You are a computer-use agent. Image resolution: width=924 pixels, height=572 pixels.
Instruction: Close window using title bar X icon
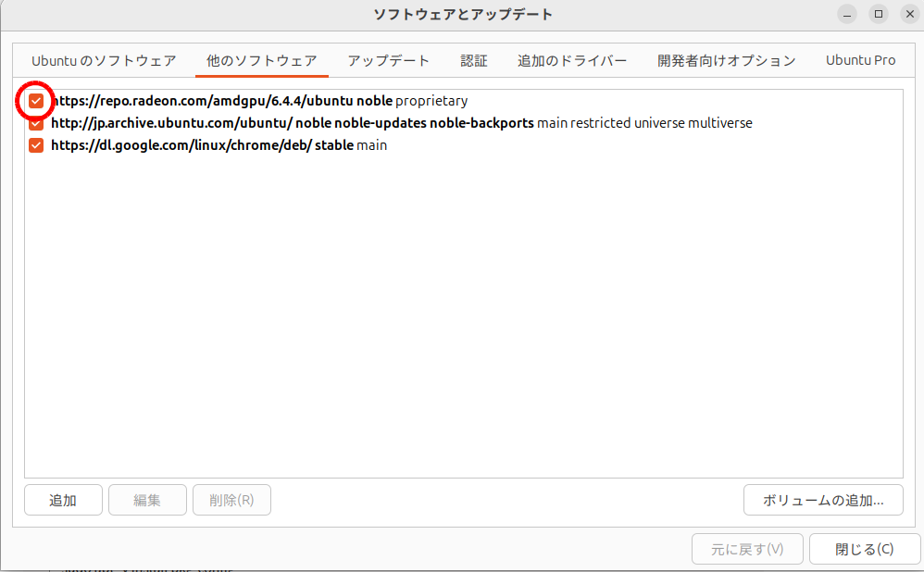tap(909, 14)
